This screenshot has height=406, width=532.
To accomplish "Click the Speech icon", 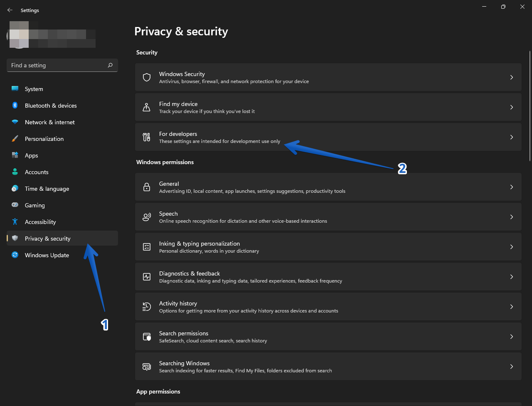I will pyautogui.click(x=147, y=217).
